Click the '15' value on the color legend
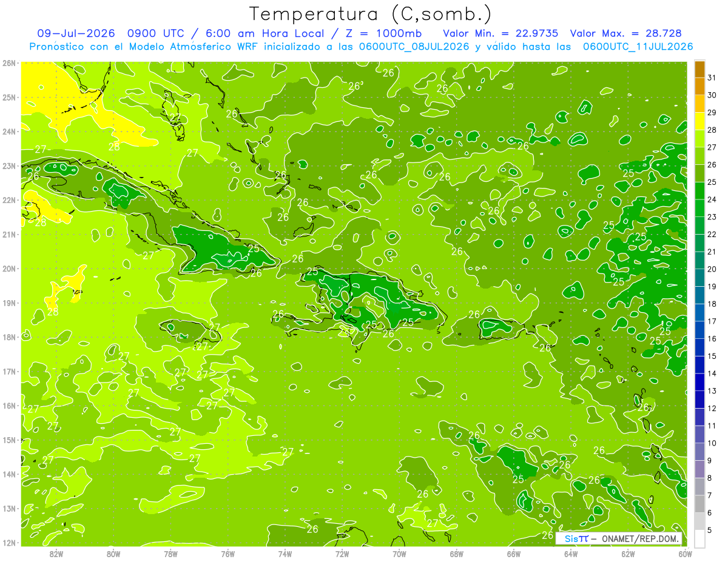Viewport: 728px width, 562px height. pos(712,356)
